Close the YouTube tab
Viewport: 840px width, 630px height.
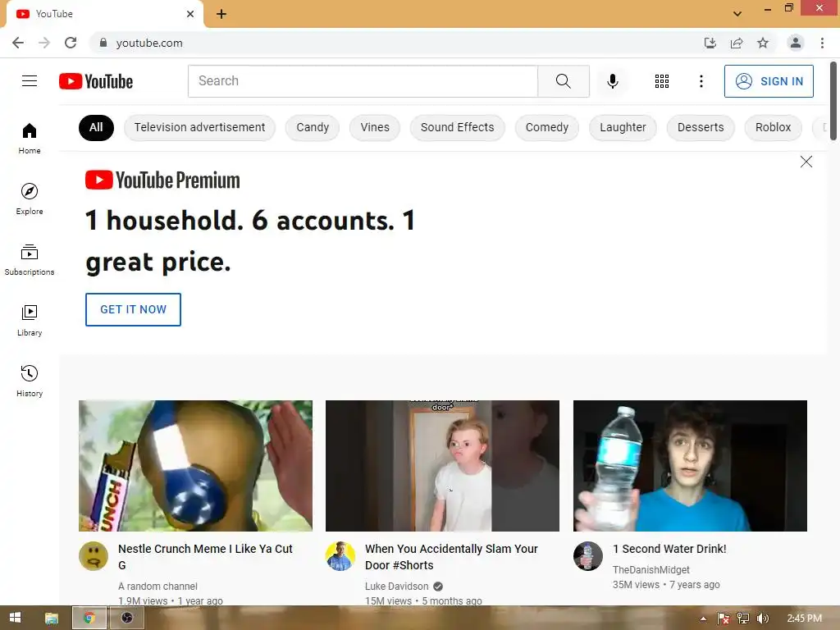point(190,14)
